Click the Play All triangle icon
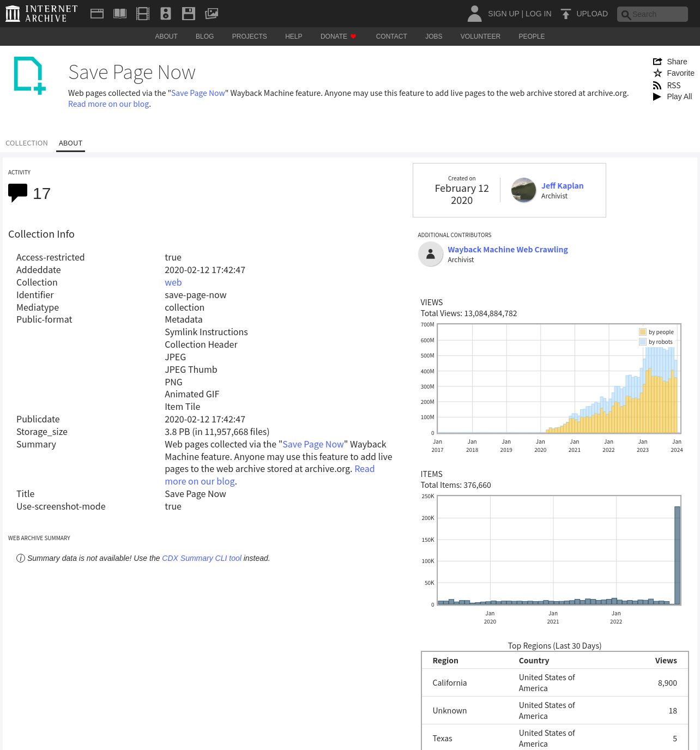The width and height of the screenshot is (700, 750). pos(657,96)
